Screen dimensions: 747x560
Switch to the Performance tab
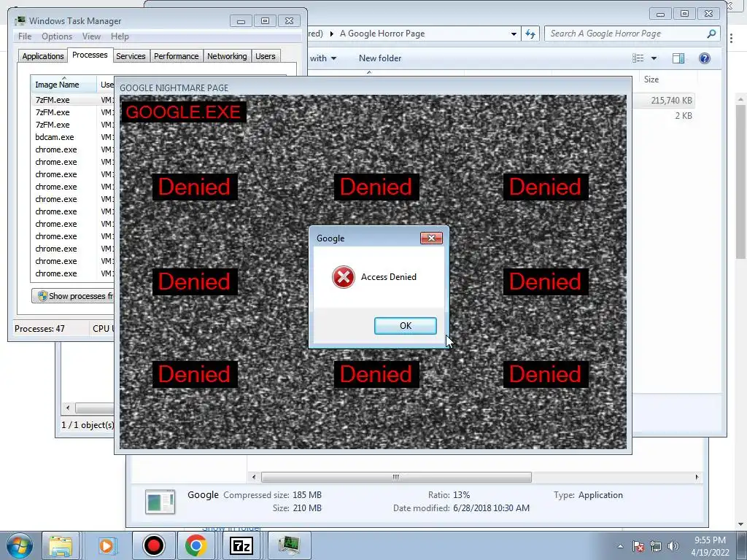177,56
